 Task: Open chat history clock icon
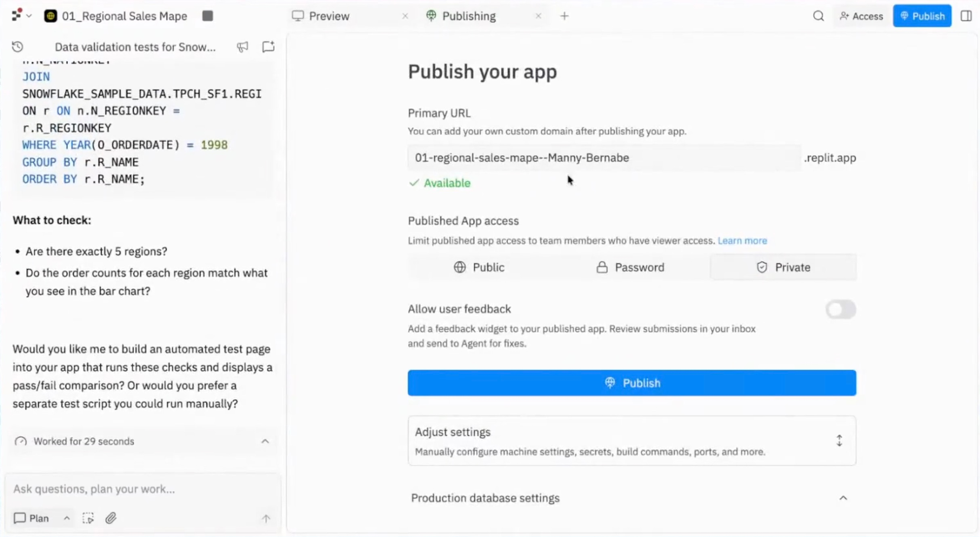(18, 47)
